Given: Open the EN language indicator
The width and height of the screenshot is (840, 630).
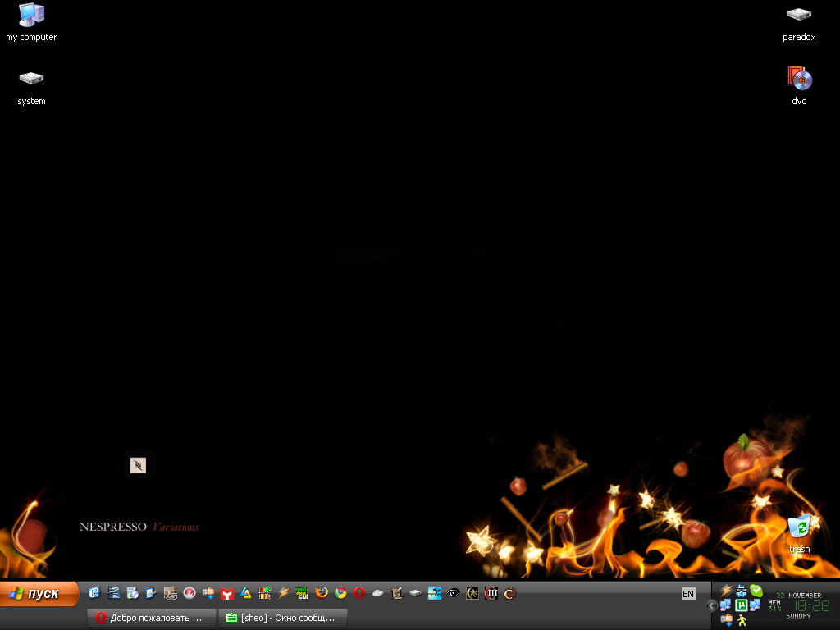Looking at the screenshot, I should pyautogui.click(x=688, y=594).
